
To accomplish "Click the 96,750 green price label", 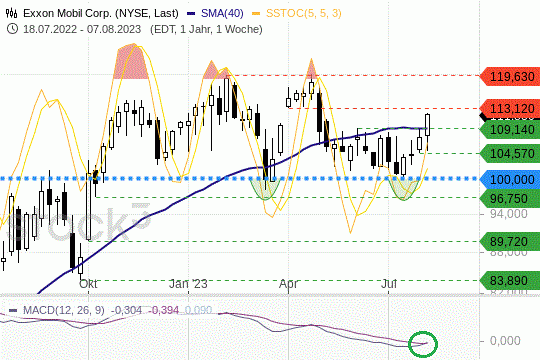I will pos(510,198).
